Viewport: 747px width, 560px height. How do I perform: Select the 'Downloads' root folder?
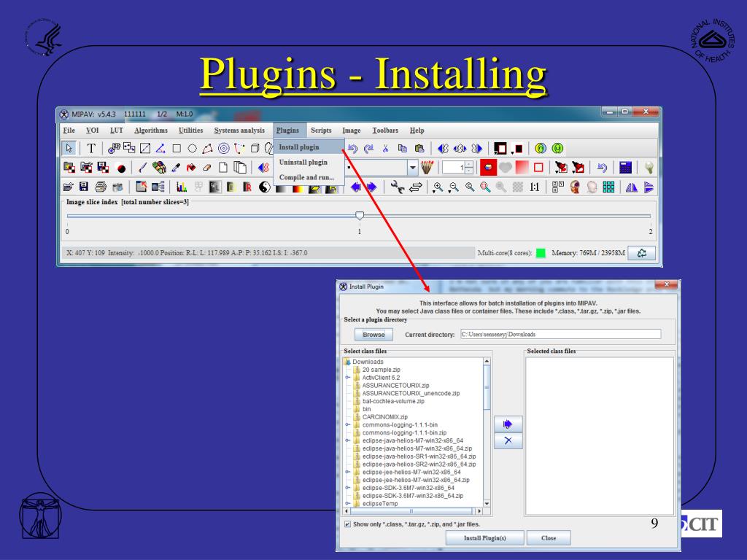[368, 362]
